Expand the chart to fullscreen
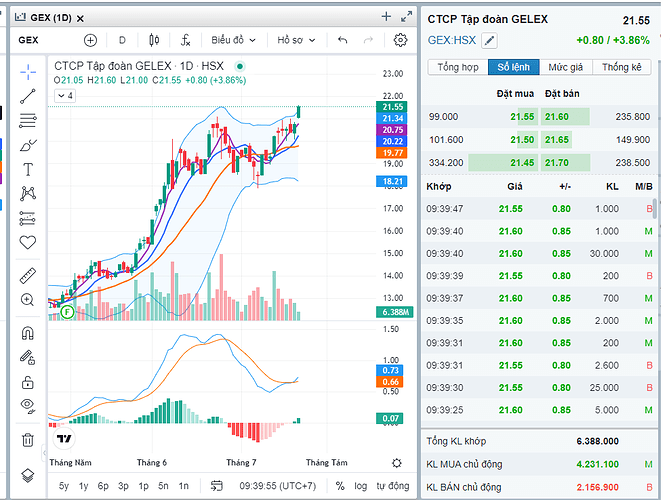 click(406, 17)
